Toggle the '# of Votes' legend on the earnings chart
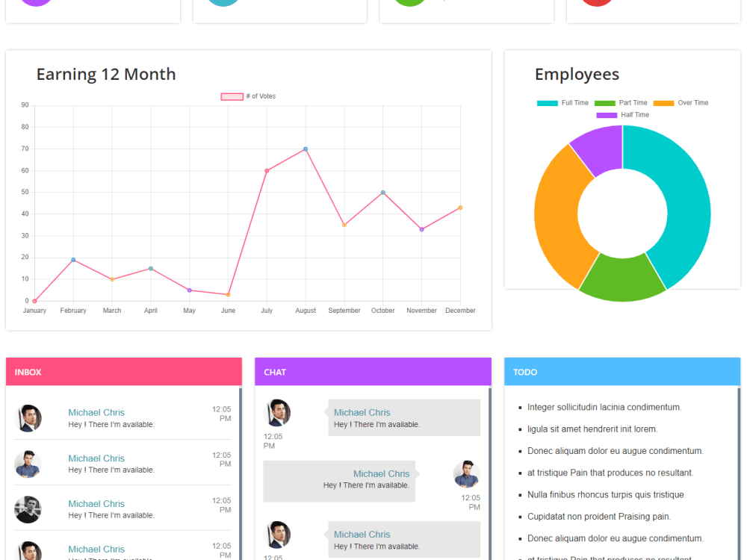Screen dimensions: 747x560 [248, 96]
